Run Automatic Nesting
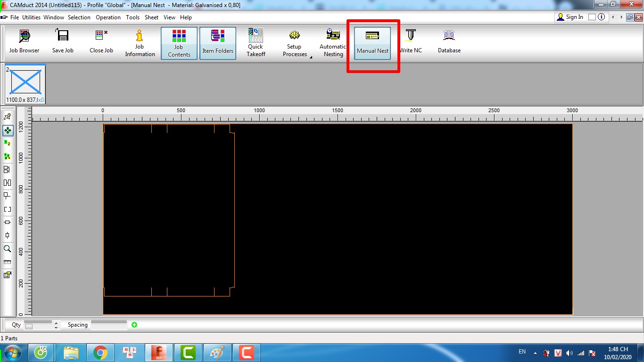The width and height of the screenshot is (644, 362). [333, 42]
